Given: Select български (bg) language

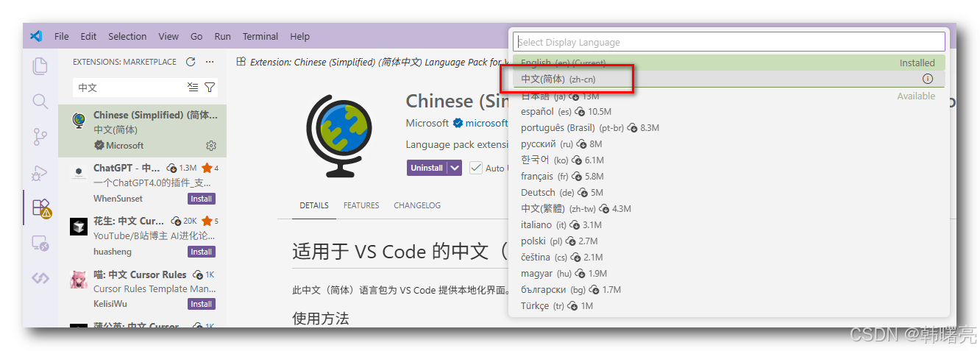Looking at the screenshot, I should 728,290.
